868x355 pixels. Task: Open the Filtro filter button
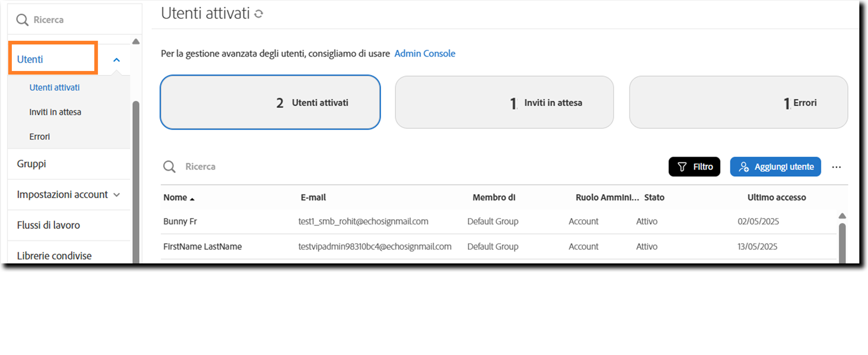694,167
